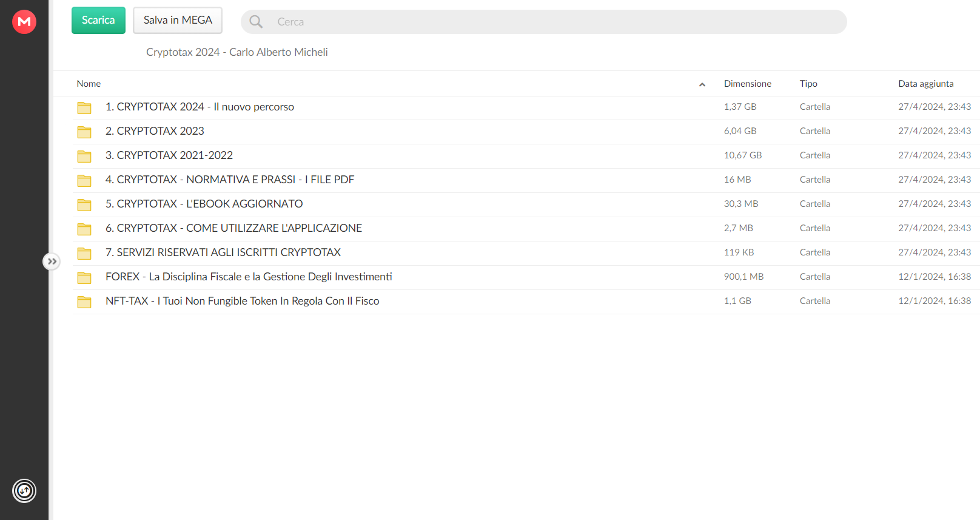The height and width of the screenshot is (520, 980).
Task: Click folder icon of NFT-TAX row
Action: [x=84, y=302]
